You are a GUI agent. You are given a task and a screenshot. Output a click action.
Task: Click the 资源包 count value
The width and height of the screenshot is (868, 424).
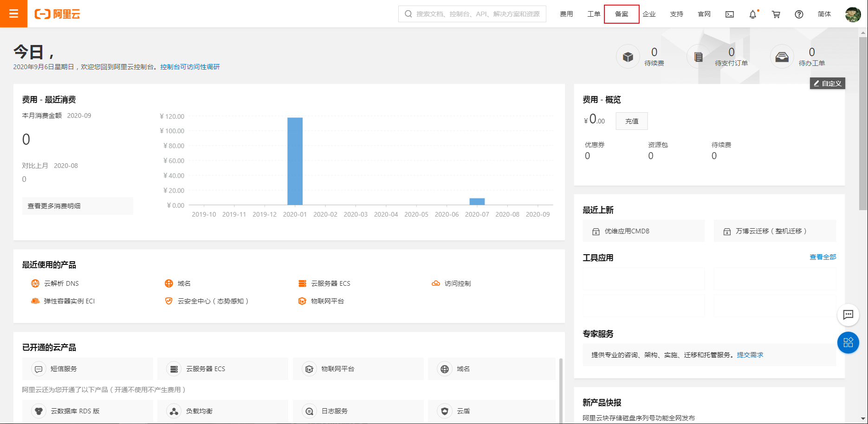pyautogui.click(x=651, y=156)
